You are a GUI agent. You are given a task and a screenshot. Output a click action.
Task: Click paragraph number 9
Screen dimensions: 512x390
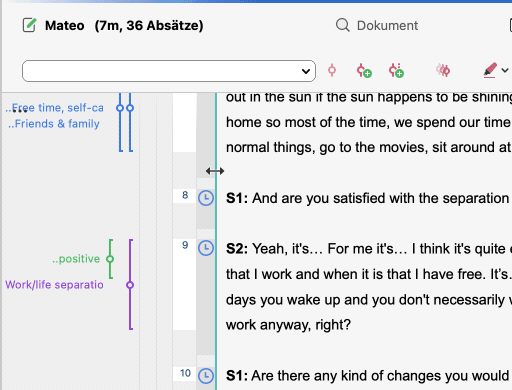click(185, 245)
